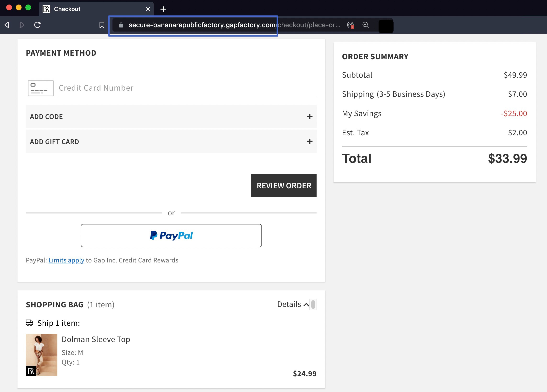Collapse the shopping bag Details chevron
The height and width of the screenshot is (392, 547).
click(306, 305)
